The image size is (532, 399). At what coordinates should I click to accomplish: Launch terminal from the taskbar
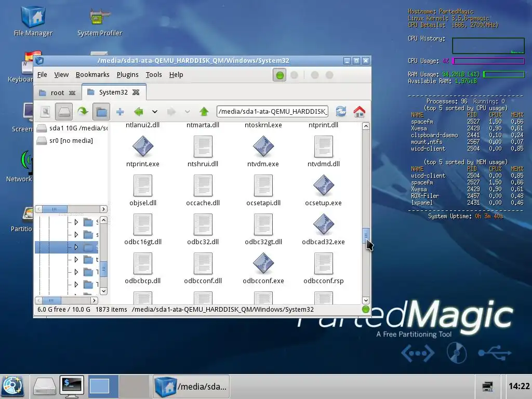coord(72,387)
